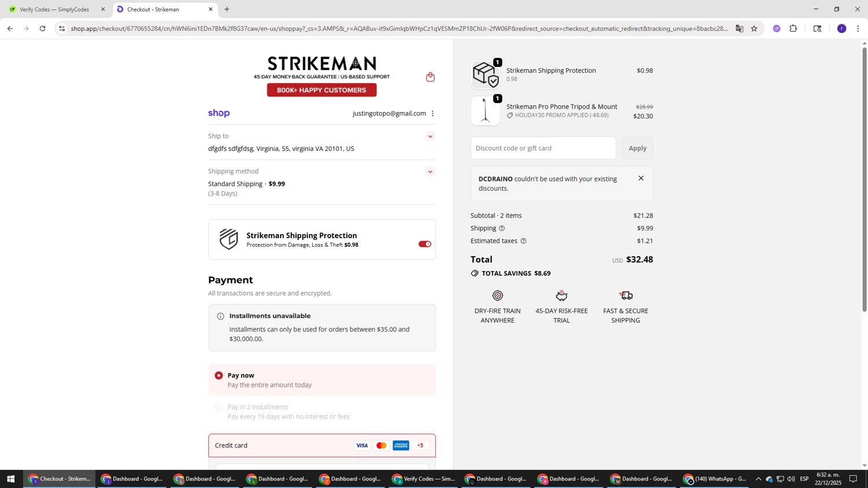Click the page vertical scrollbar
868x488 pixels.
pyautogui.click(x=865, y=179)
